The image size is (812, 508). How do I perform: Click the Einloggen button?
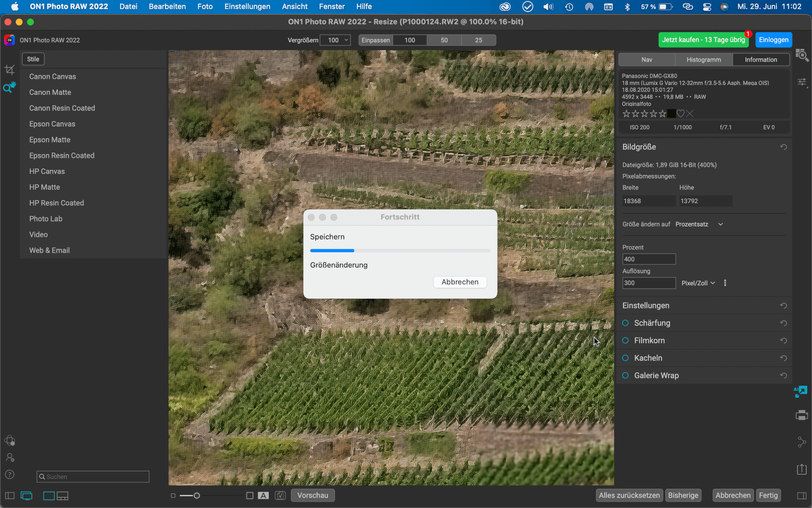(x=774, y=40)
